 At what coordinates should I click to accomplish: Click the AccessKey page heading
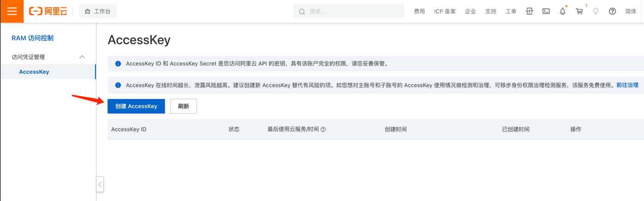[x=139, y=40]
